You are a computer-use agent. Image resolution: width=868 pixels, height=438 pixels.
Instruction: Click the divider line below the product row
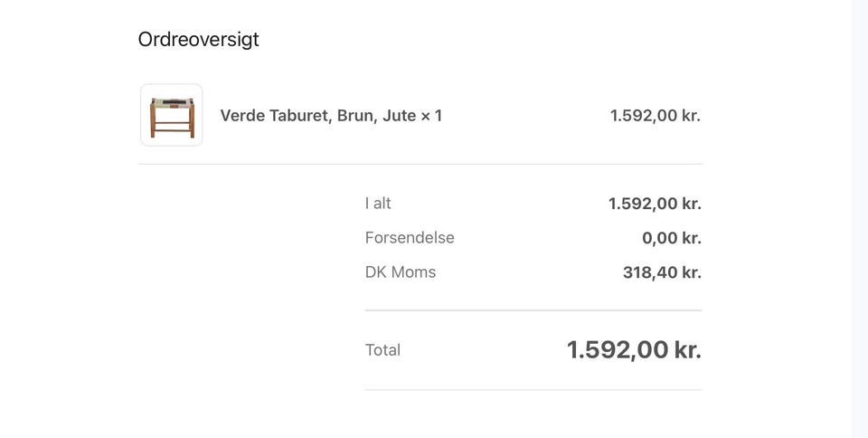pyautogui.click(x=420, y=164)
